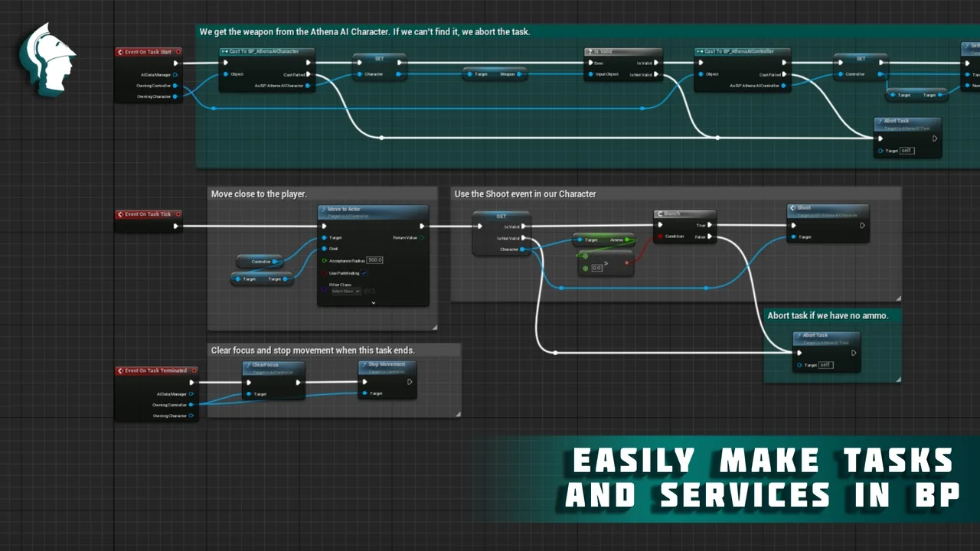Screen dimensions: 980x551
Task: Click resize handle of 'Move close to the player' comment
Action: click(x=434, y=327)
